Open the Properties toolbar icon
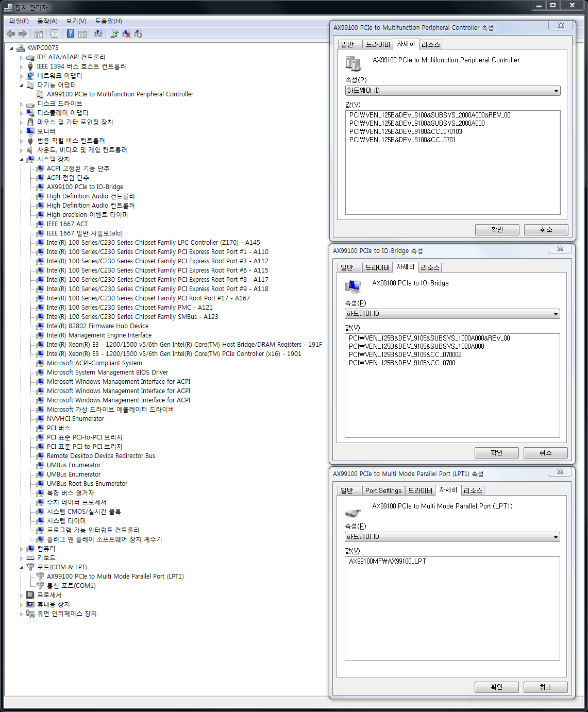The image size is (588, 712). 54,33
